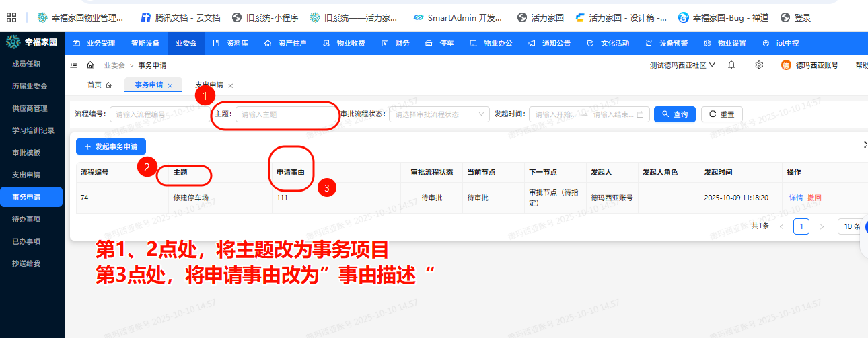Open the settings gear icon in header

[x=759, y=65]
